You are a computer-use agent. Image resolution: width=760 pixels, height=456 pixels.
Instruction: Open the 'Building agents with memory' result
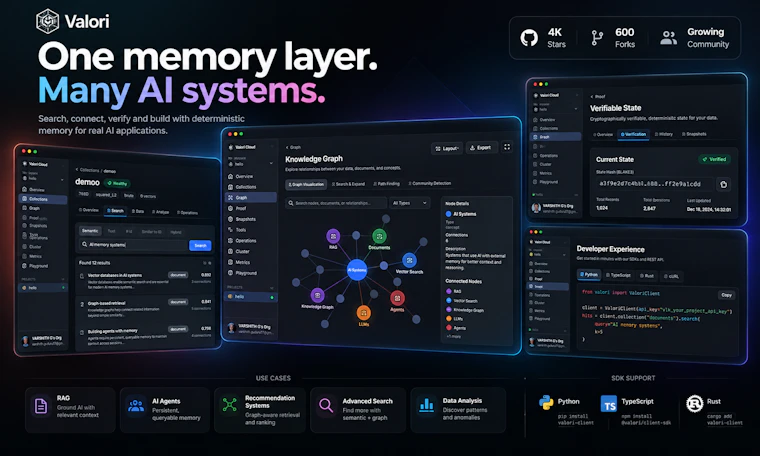(x=146, y=335)
